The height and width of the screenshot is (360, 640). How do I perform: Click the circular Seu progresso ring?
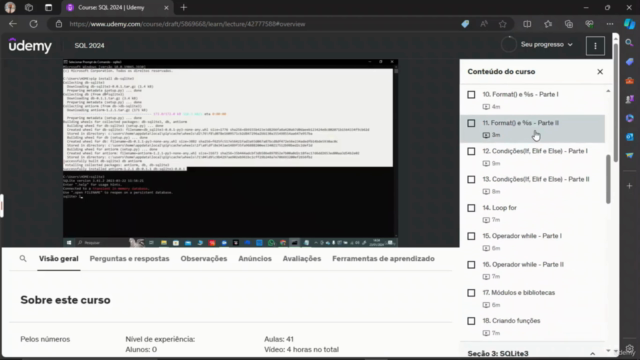(x=509, y=44)
